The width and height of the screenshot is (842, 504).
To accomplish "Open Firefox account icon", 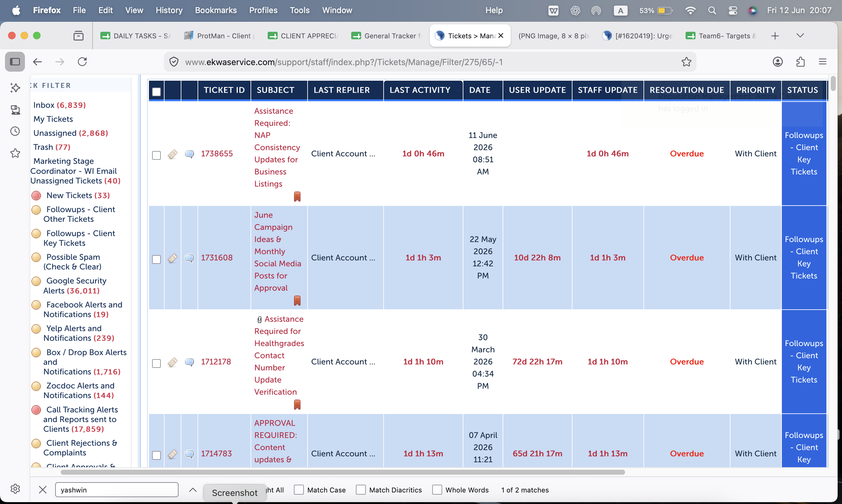I will pos(777,62).
